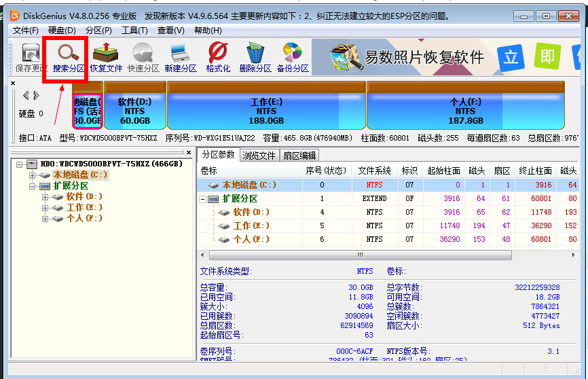Viewport: 588px width, 379px height.
Task: Click the Delete Partition (删除分区) trash icon
Action: [255, 58]
